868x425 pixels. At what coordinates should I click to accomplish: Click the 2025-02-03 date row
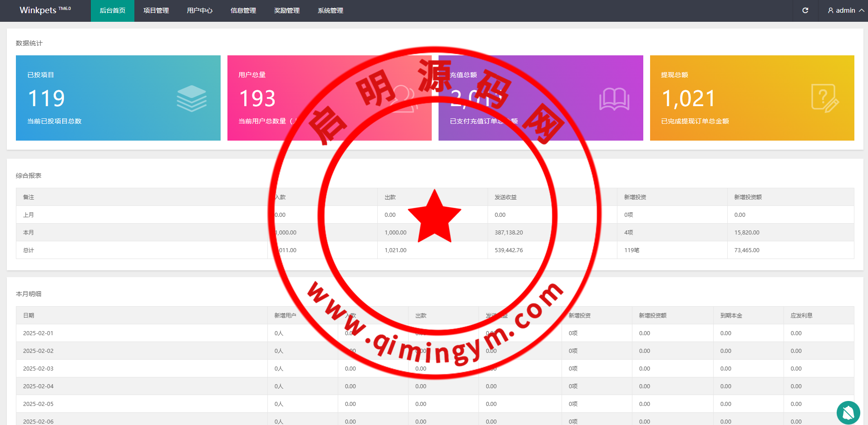(38, 369)
